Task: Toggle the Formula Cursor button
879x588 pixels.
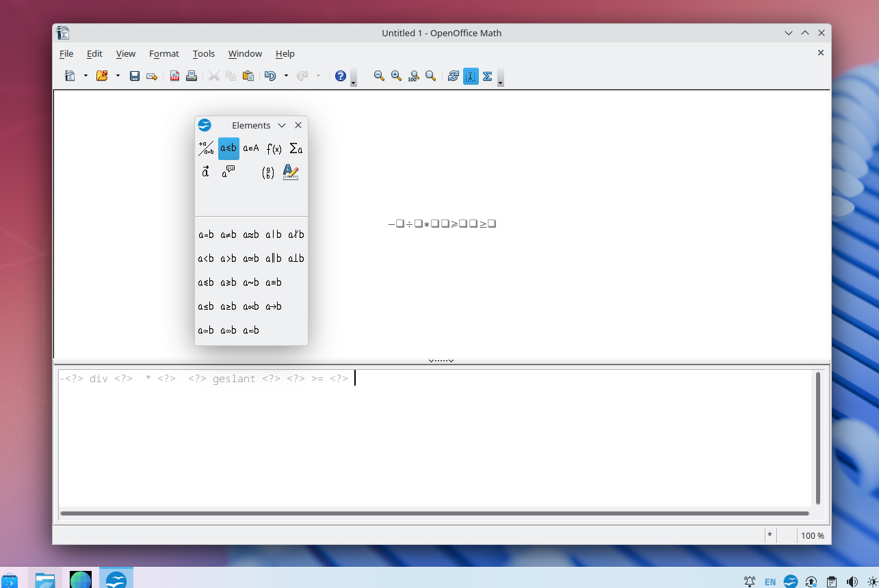Action: pyautogui.click(x=470, y=76)
